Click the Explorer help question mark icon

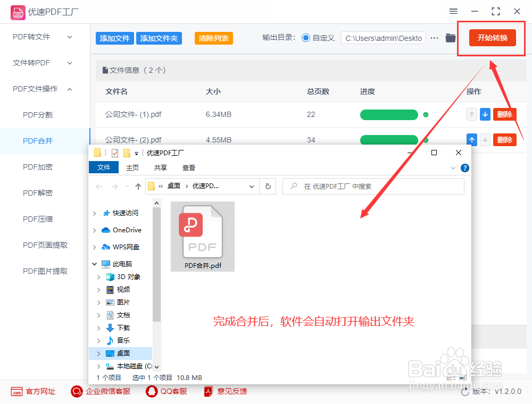click(x=465, y=168)
